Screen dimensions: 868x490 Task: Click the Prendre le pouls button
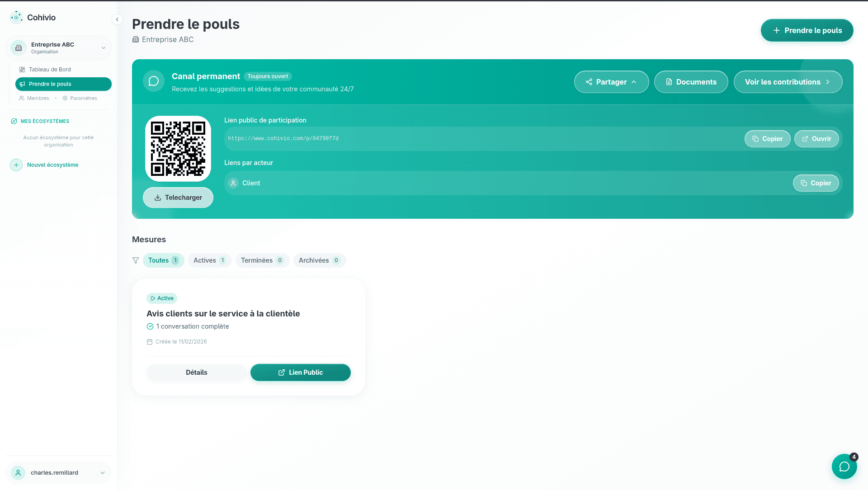[x=807, y=30]
